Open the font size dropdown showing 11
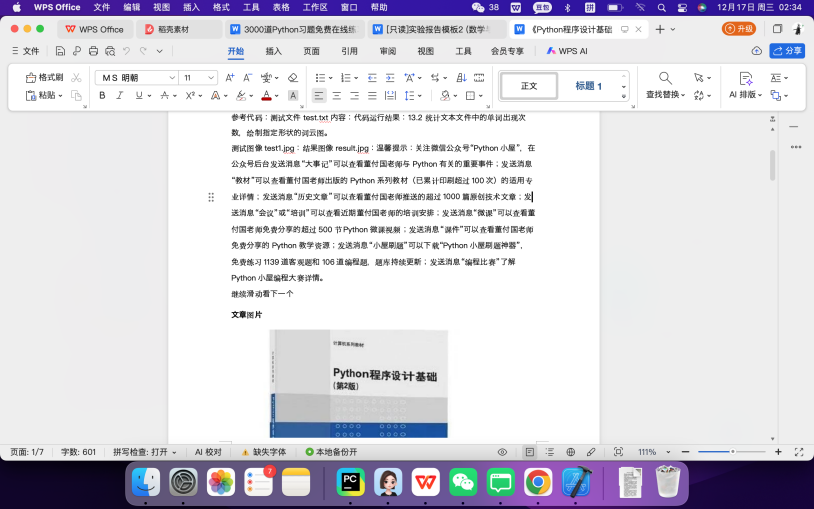The image size is (814, 509). (211, 77)
